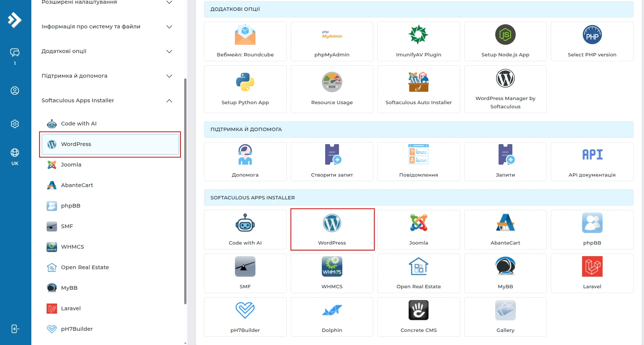Select phpBB tile in main grid
Viewport: 644px width, 345px height.
pyautogui.click(x=592, y=230)
